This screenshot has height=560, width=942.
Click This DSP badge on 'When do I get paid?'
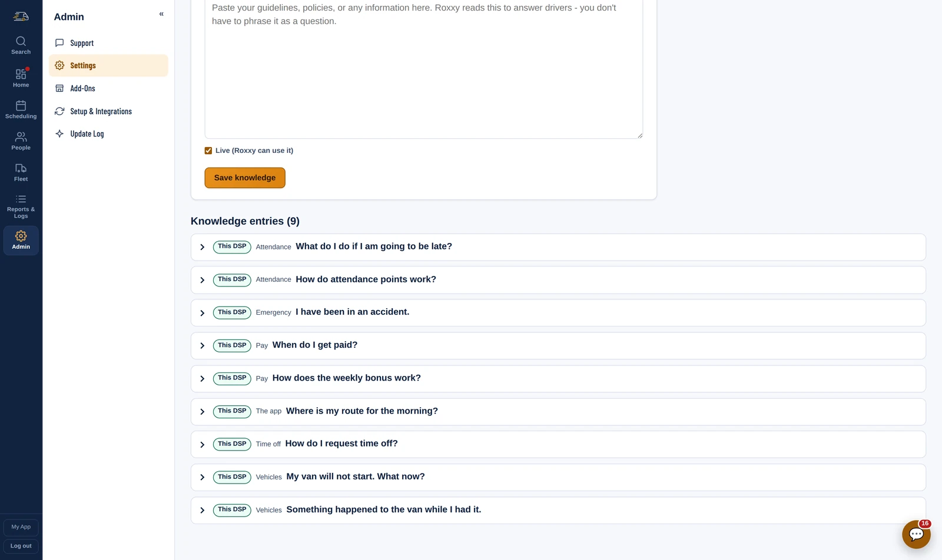232,345
